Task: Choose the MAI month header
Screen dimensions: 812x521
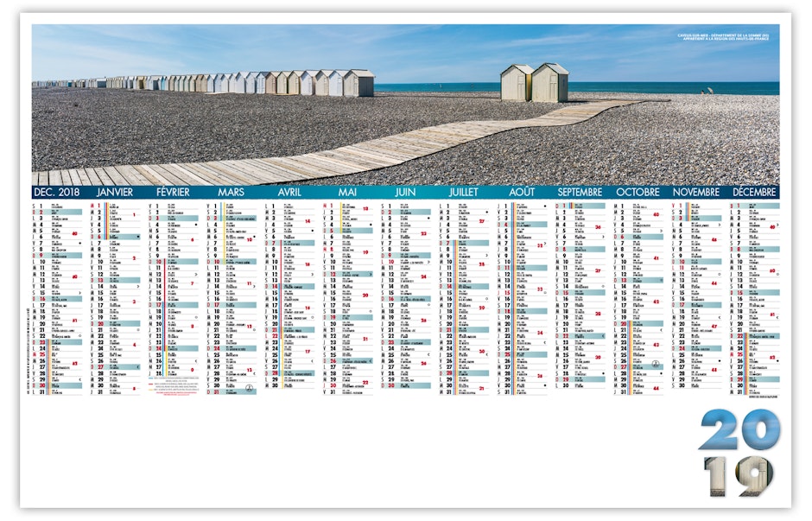Action: point(347,192)
